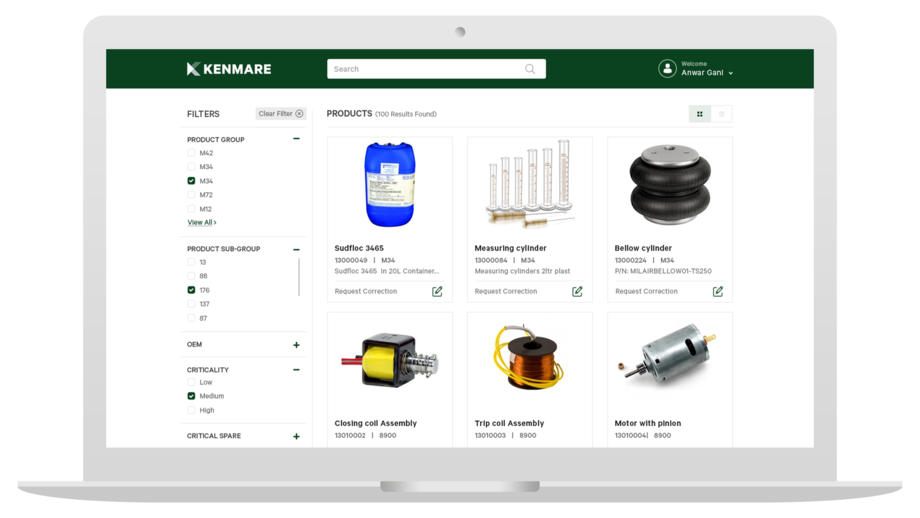Click the Kenmare logo

point(229,69)
